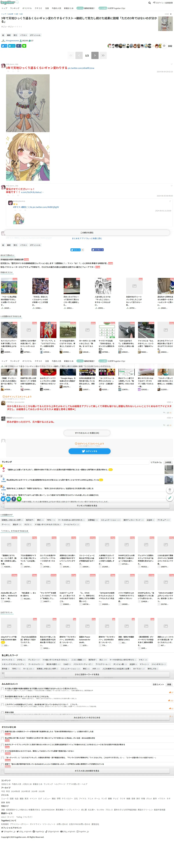The image size is (174, 868).
Task: Open the blonde girl peace-sign illustration
Action: click(x=28, y=157)
